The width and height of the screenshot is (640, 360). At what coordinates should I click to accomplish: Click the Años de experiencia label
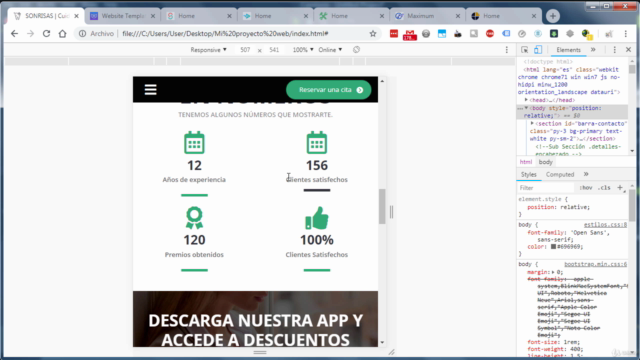(x=194, y=180)
